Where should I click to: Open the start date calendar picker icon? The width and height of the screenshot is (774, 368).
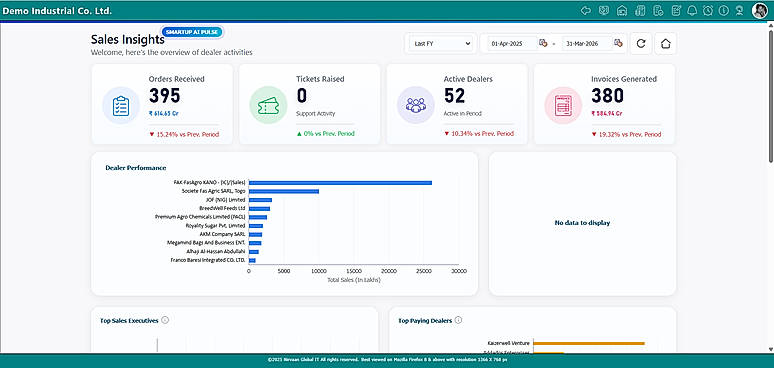tap(543, 43)
